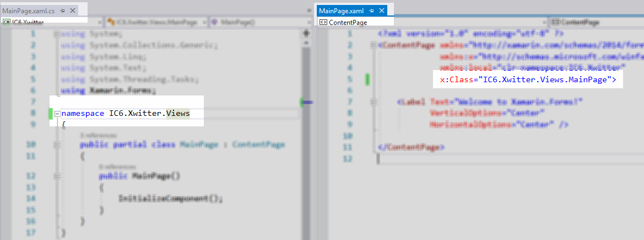Open the IC6.Xwitter.Views.MainPage type dropdown
644x240 pixels.
(x=154, y=22)
